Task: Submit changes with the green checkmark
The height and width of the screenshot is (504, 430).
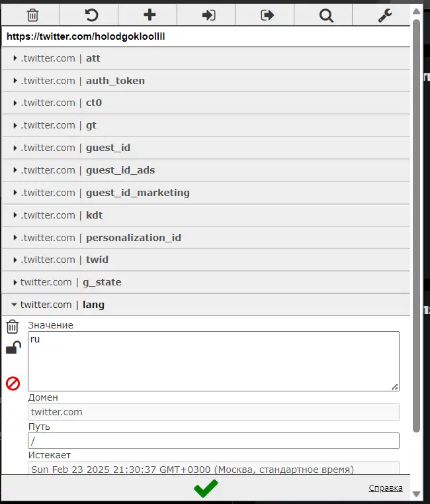Action: (x=206, y=488)
